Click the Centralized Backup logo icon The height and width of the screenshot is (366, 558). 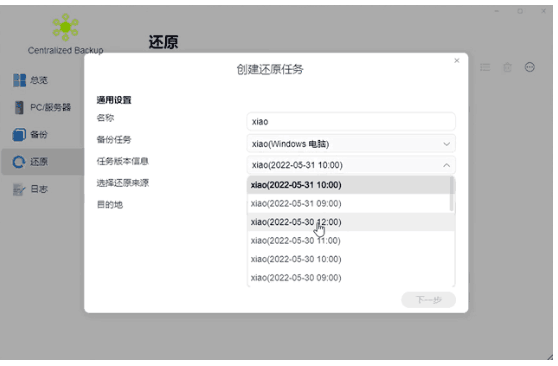pyautogui.click(x=65, y=27)
